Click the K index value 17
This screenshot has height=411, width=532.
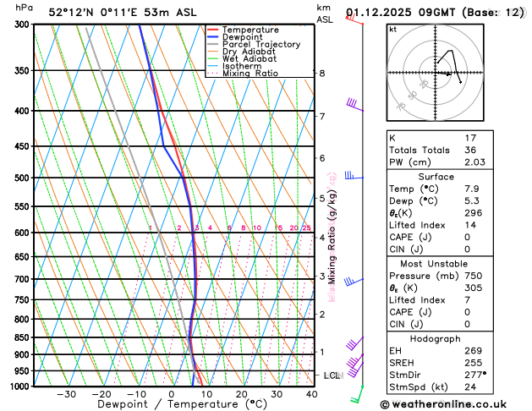coord(470,138)
